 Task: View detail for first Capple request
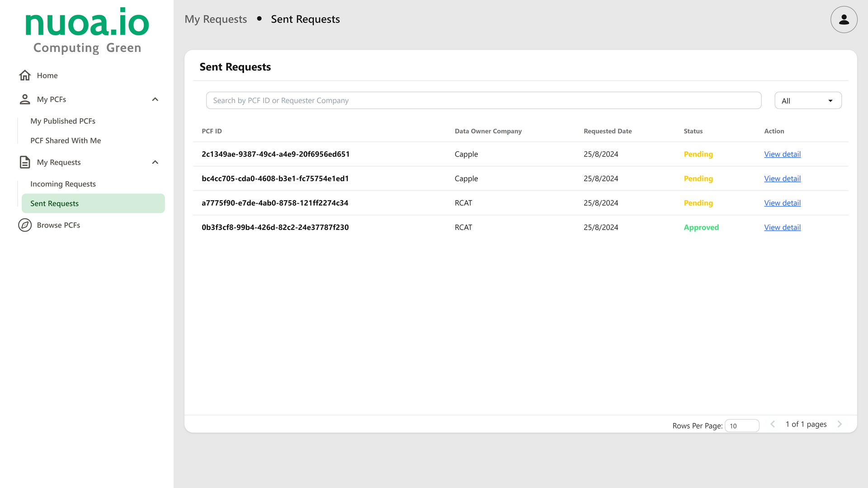tap(782, 154)
